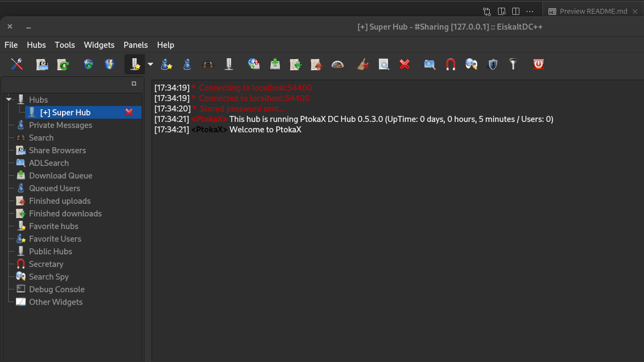This screenshot has height=362, width=644.
Task: Open Debug Console in sidebar
Action: coord(57,289)
